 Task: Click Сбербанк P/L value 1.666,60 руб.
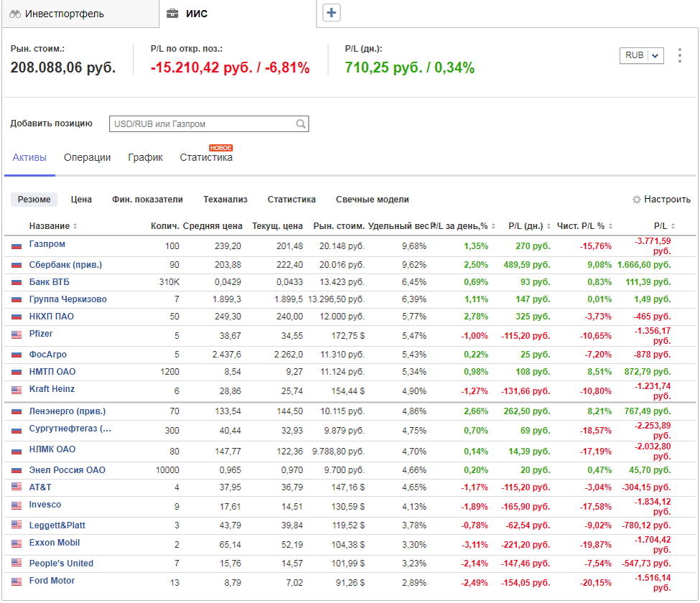coord(644,265)
